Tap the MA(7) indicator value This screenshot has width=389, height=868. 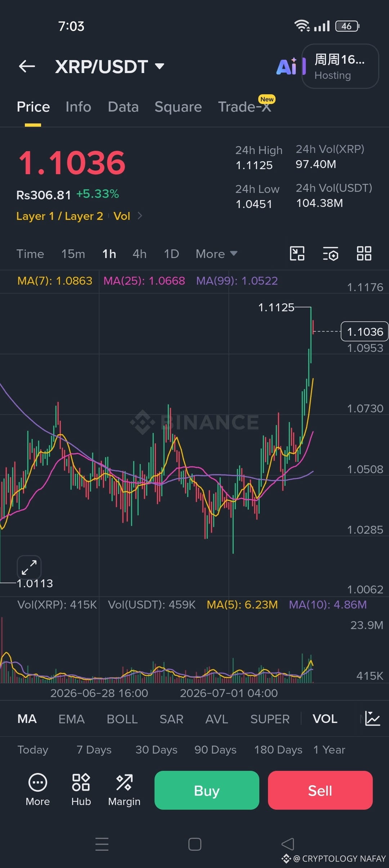(55, 281)
